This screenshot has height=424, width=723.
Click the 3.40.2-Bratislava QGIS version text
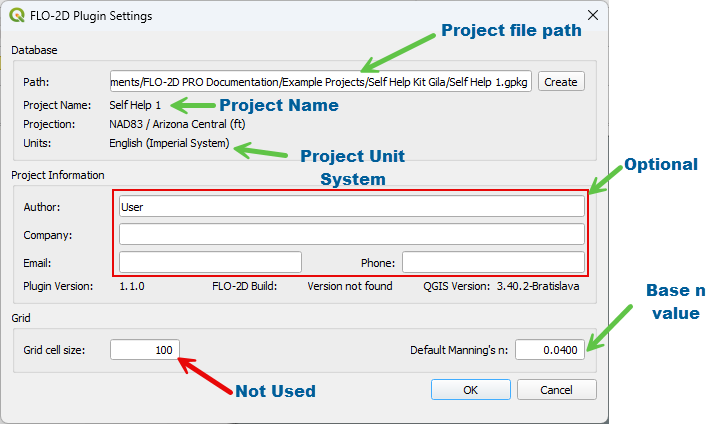[x=538, y=286]
